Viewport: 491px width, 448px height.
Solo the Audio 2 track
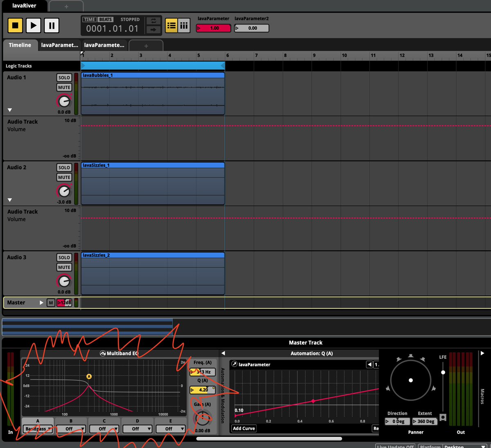tap(64, 168)
